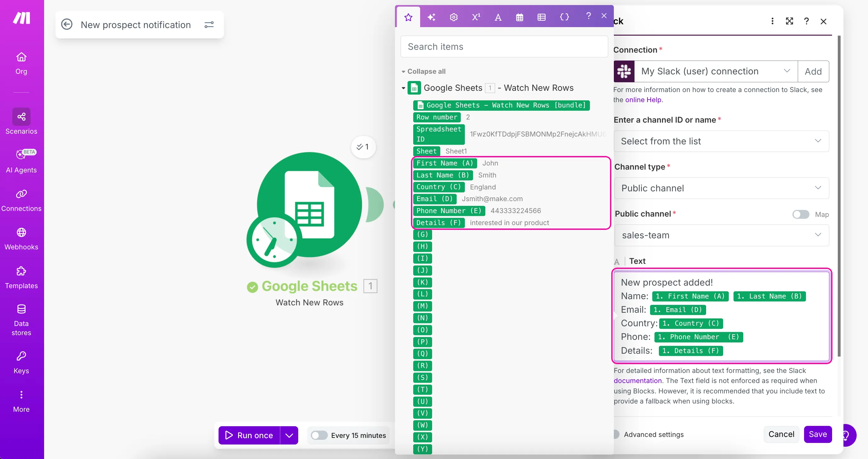Go back using the arrow beside scenario name
Viewport: 868px width, 459px height.
67,25
